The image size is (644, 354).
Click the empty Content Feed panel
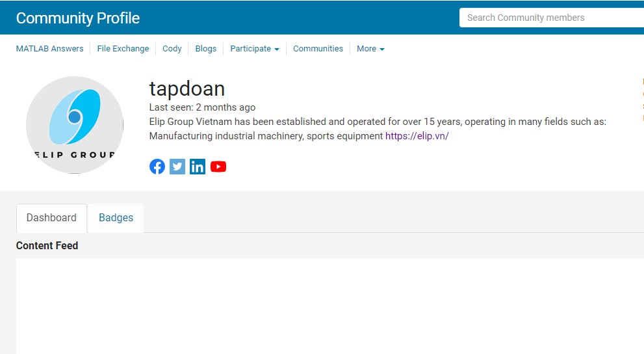pyautogui.click(x=325, y=306)
